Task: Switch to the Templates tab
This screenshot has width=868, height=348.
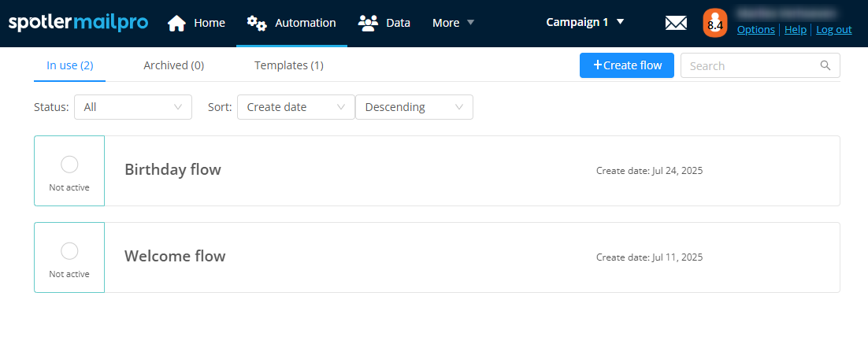Action: point(288,65)
